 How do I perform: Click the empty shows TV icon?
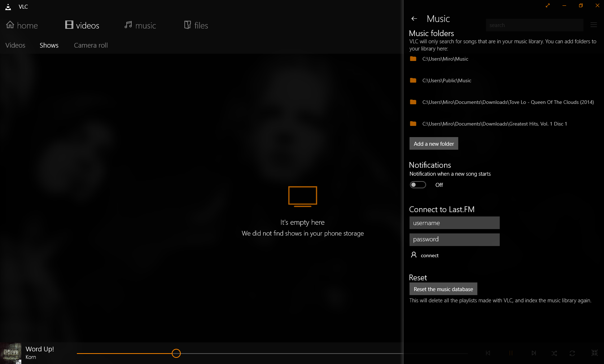point(303,196)
